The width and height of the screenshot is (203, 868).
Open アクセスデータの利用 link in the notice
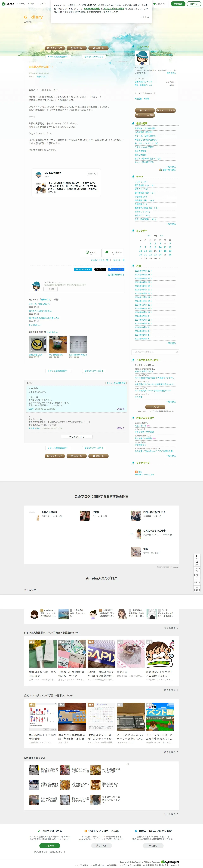click(114, 9)
